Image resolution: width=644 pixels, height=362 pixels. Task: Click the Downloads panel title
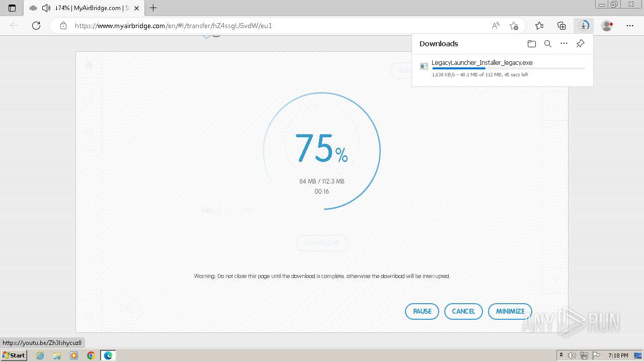pos(439,44)
